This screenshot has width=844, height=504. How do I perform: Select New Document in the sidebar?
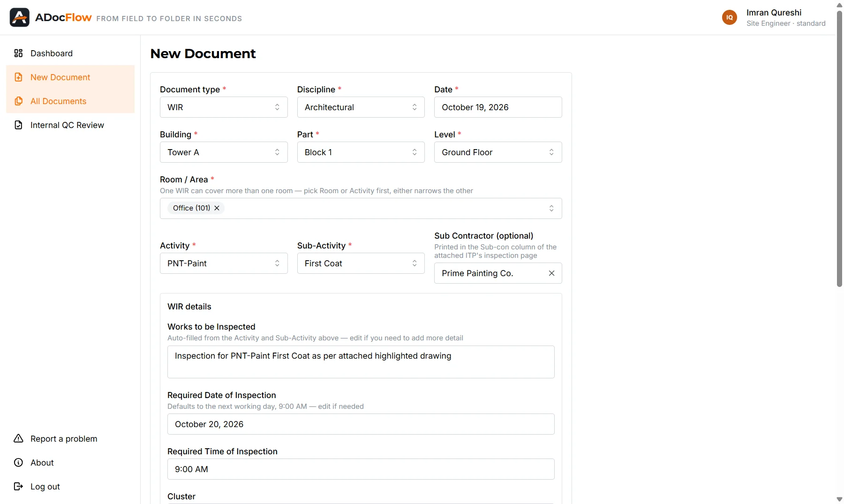(x=70, y=77)
